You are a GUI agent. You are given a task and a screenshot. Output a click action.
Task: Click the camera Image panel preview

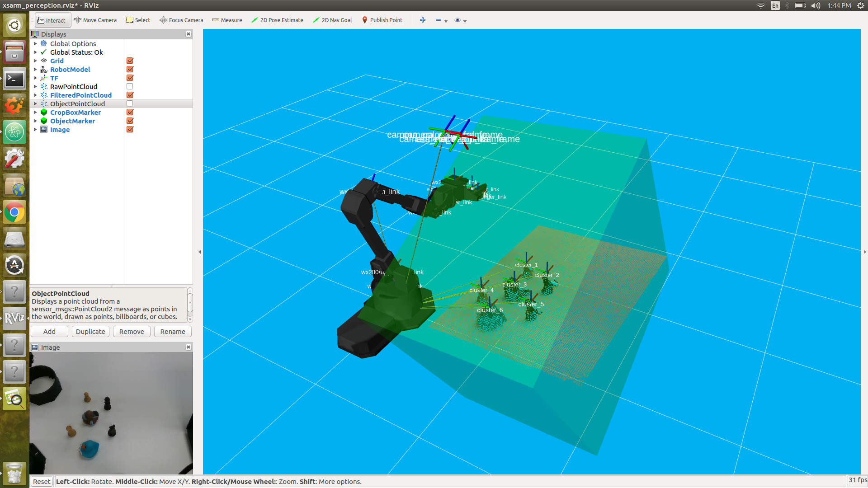point(111,413)
